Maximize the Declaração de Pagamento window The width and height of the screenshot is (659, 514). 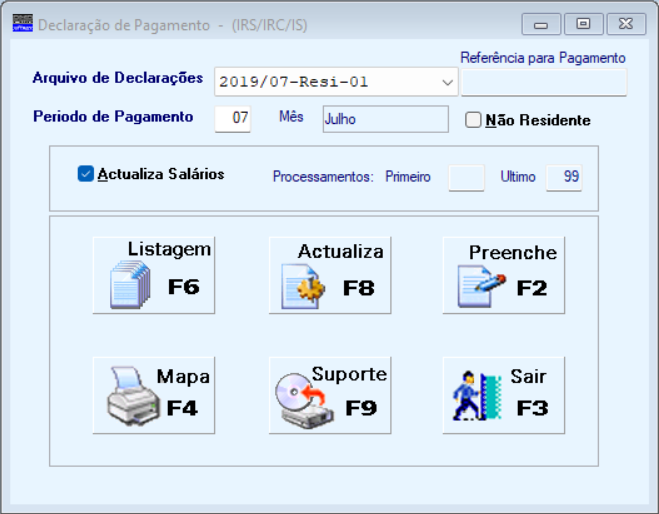coord(583,24)
